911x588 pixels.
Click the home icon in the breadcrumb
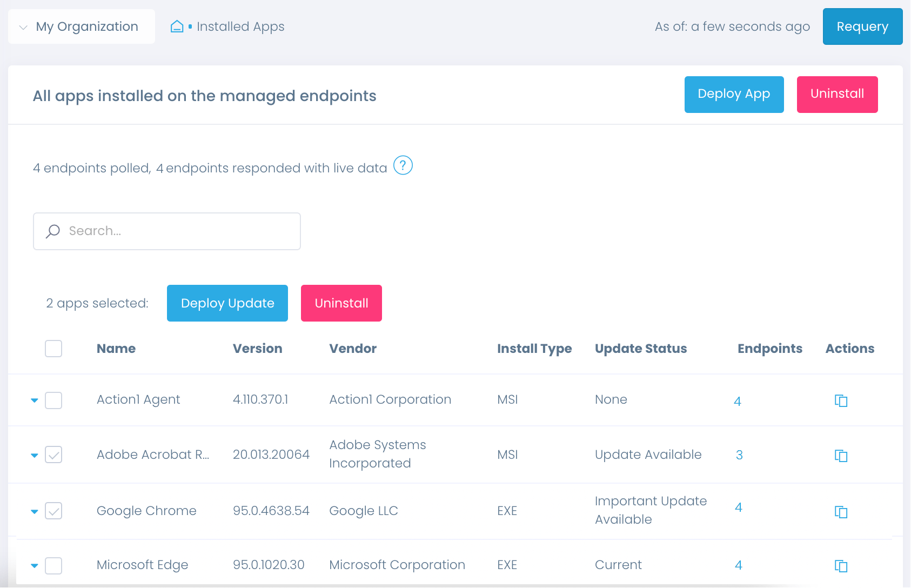[x=177, y=25]
